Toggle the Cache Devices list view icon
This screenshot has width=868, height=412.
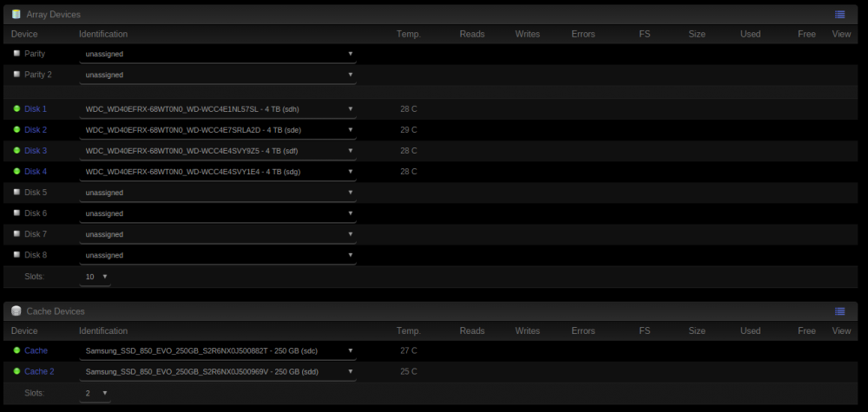[839, 311]
